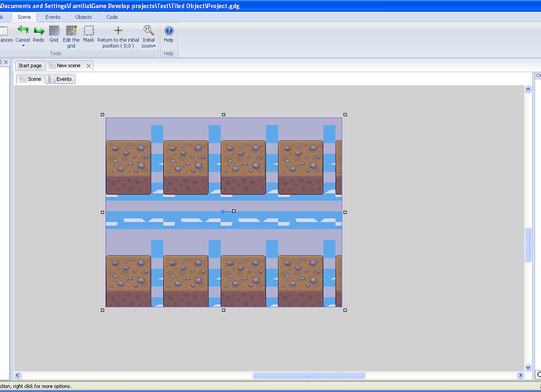
Task: Click the Cancel (undo) green arrow icon
Action: point(23,30)
